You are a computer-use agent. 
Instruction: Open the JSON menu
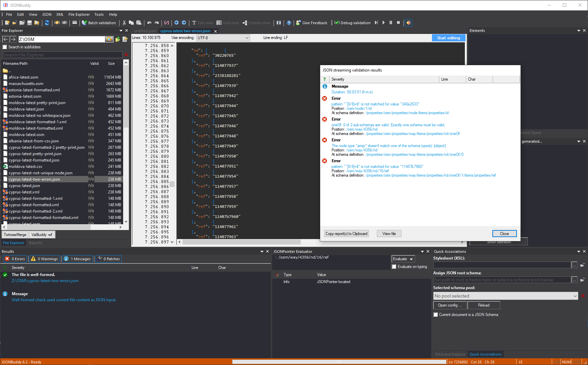[47, 14]
